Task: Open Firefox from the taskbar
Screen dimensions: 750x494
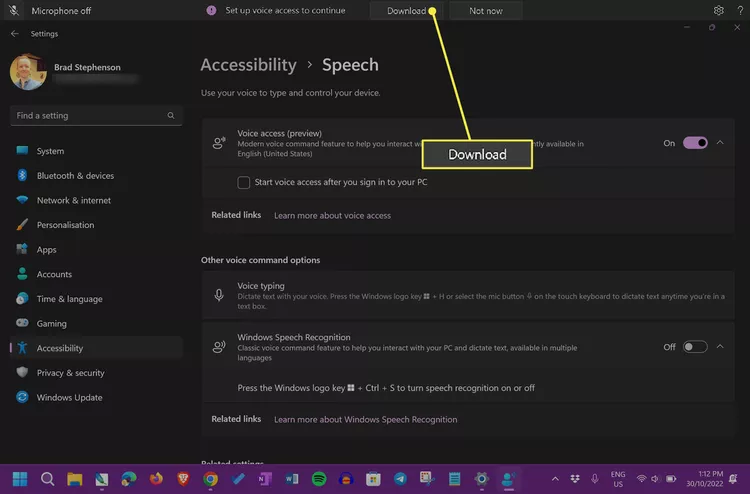Action: click(156, 478)
